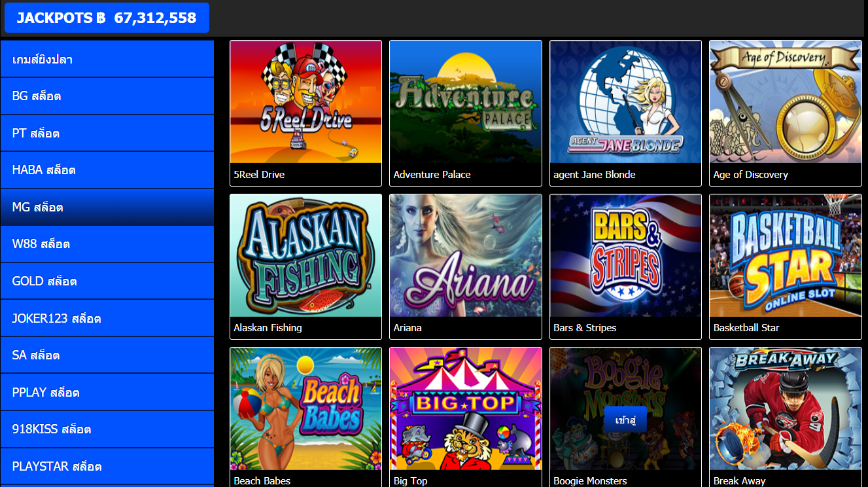Click the Basketball Star caption text
868x487 pixels.
(x=746, y=328)
